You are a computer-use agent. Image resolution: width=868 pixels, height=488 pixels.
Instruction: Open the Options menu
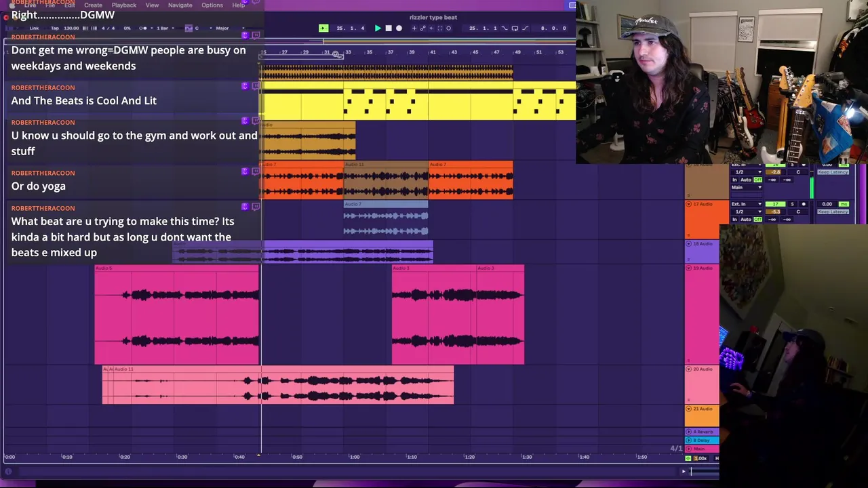(212, 5)
